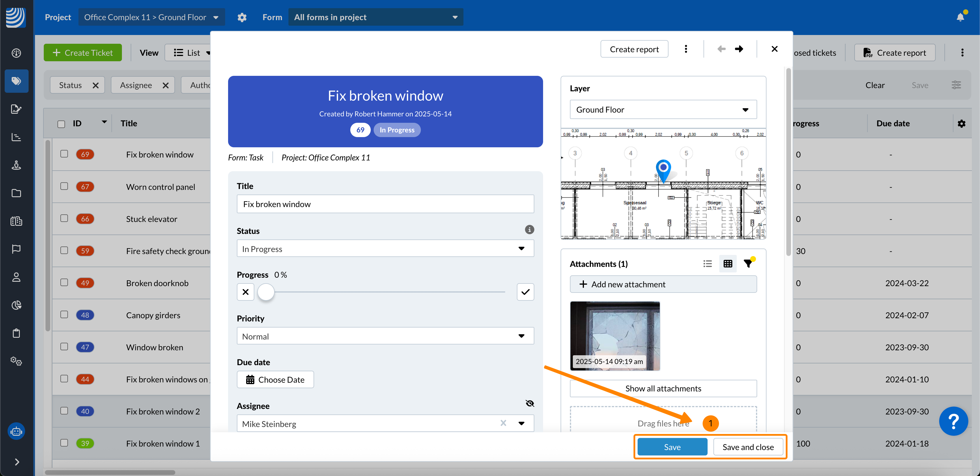Go to next ticket arrow
The image size is (980, 476).
click(x=739, y=49)
